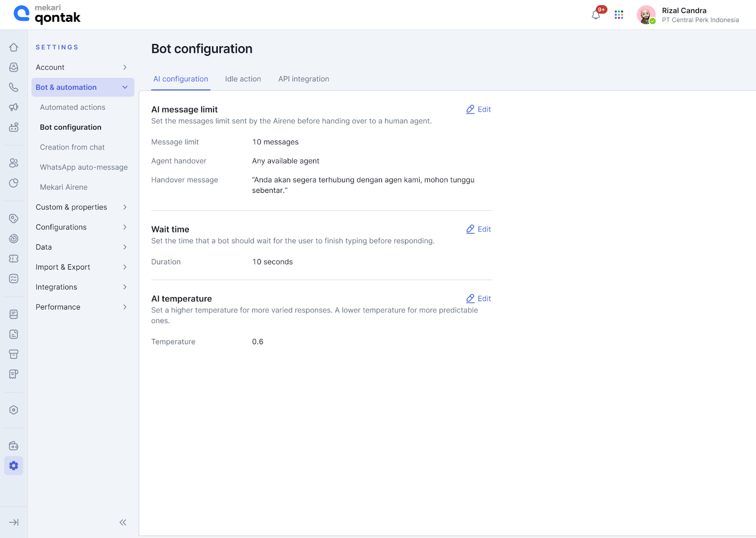Open the apps grid launcher
Screen dimensions: 756x538
(x=619, y=15)
